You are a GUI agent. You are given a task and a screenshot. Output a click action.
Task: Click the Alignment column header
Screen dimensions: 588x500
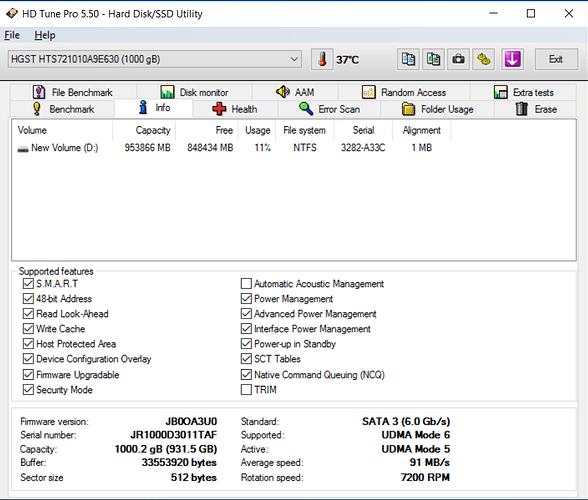click(422, 130)
